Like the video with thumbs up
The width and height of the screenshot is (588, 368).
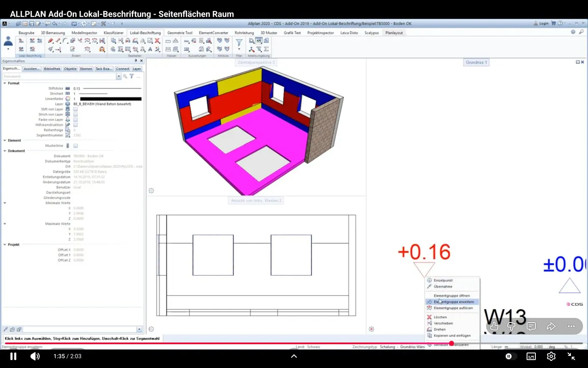pyautogui.click(x=494, y=326)
